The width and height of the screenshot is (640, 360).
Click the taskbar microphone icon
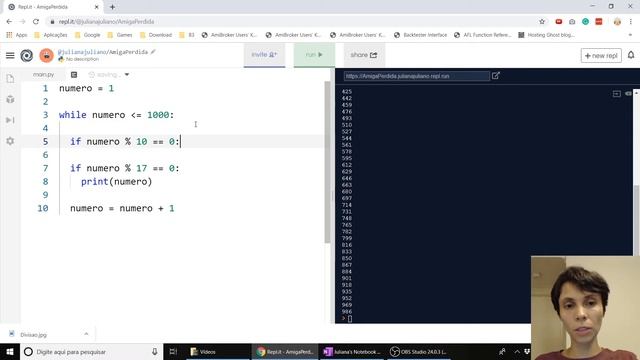coord(155,351)
